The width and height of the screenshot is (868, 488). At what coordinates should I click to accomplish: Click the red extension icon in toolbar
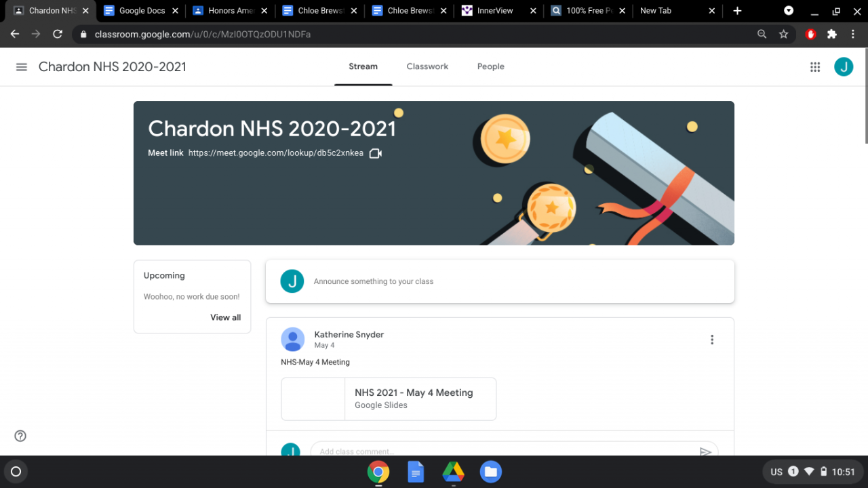[810, 34]
